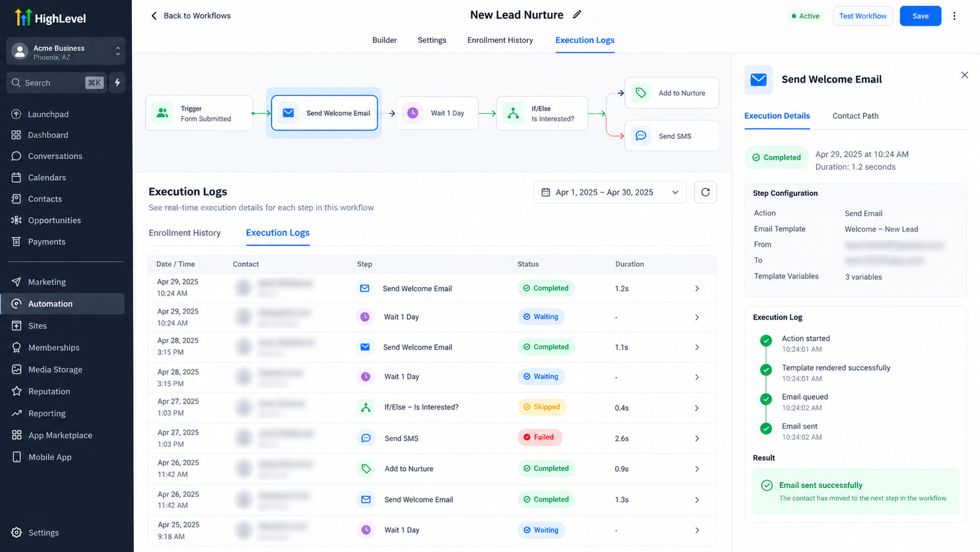Viewport: 980px width, 552px height.
Task: Open Media Storage in the sidebar
Action: (56, 370)
